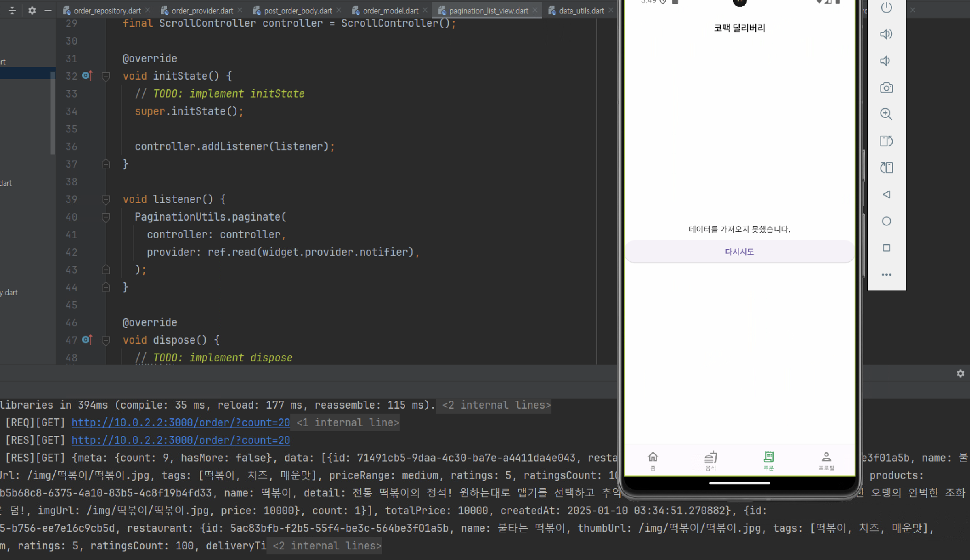Screen dimensions: 970x560
Task: Open project panel settings gear
Action: (32, 11)
